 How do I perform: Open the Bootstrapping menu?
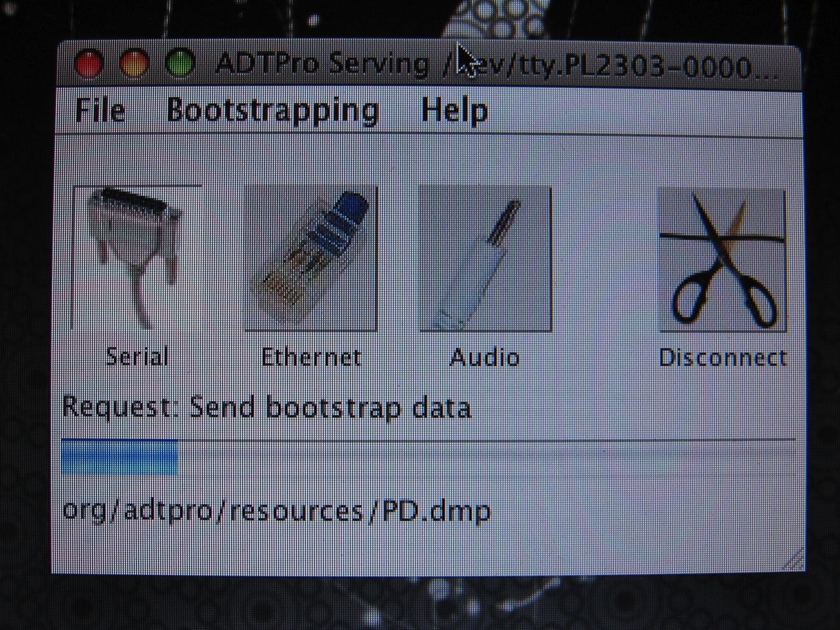tap(272, 110)
